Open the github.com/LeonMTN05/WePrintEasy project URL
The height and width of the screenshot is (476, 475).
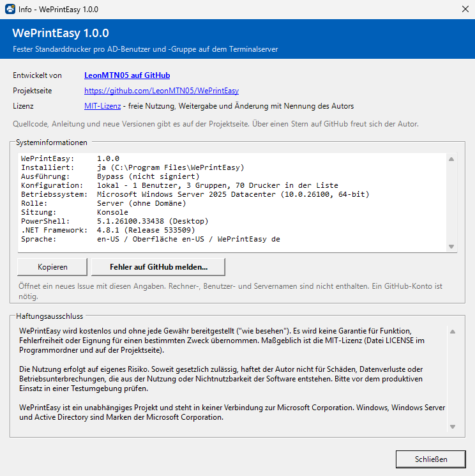click(x=162, y=91)
